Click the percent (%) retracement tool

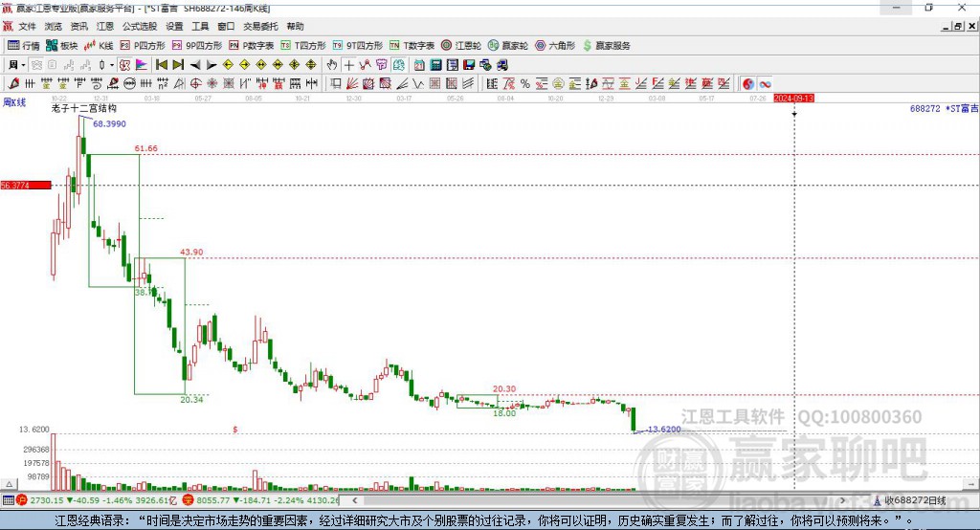(525, 84)
